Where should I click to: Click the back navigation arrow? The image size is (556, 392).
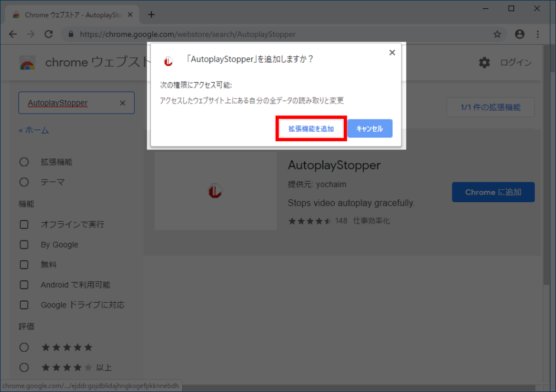[13, 34]
